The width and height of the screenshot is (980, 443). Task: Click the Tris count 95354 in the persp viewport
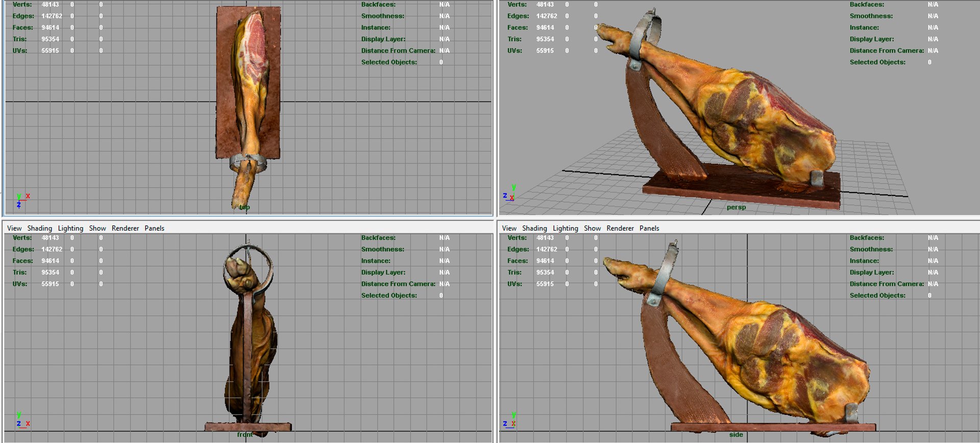(545, 39)
